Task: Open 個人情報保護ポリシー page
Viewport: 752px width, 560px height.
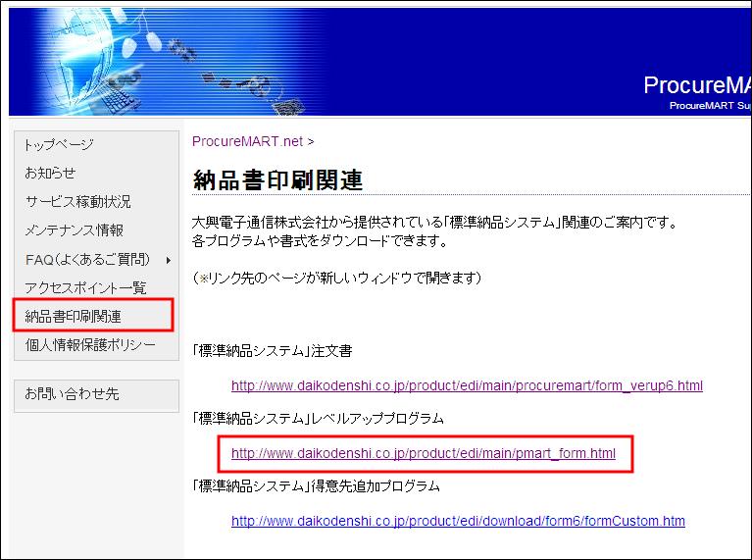Action: click(x=90, y=344)
